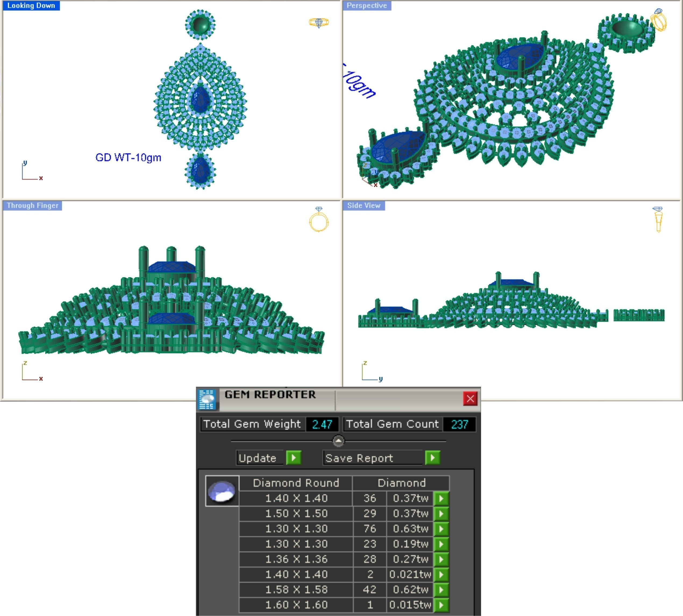This screenshot has width=683, height=616.
Task: Collapse the gem report with the arrow handle
Action: click(338, 441)
